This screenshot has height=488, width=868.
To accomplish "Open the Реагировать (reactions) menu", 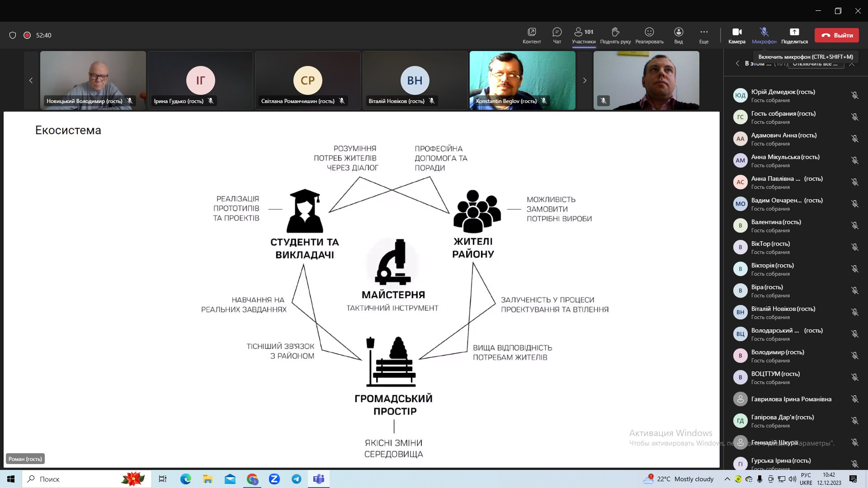I will coord(649,32).
